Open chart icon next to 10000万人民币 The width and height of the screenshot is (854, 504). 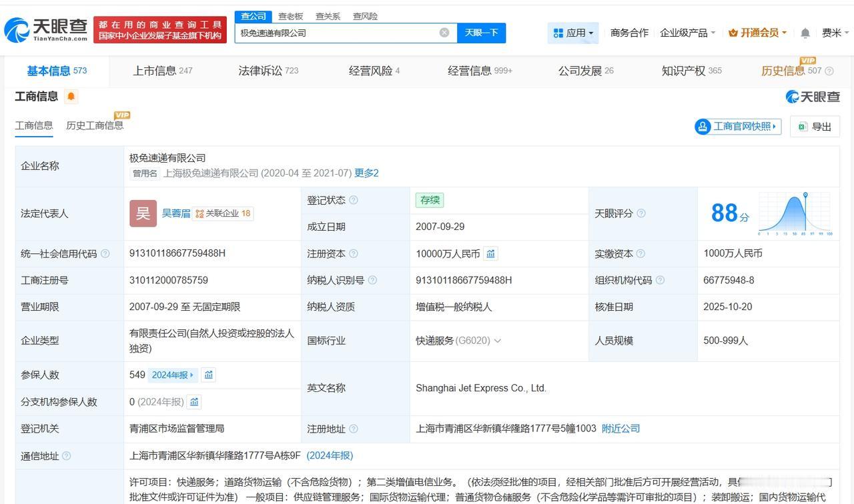pyautogui.click(x=491, y=253)
